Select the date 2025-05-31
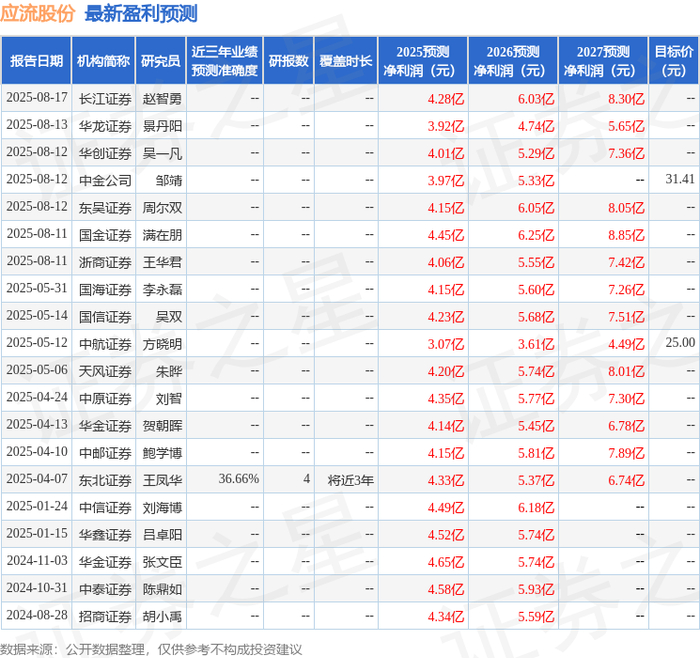The image size is (700, 658). 37,289
